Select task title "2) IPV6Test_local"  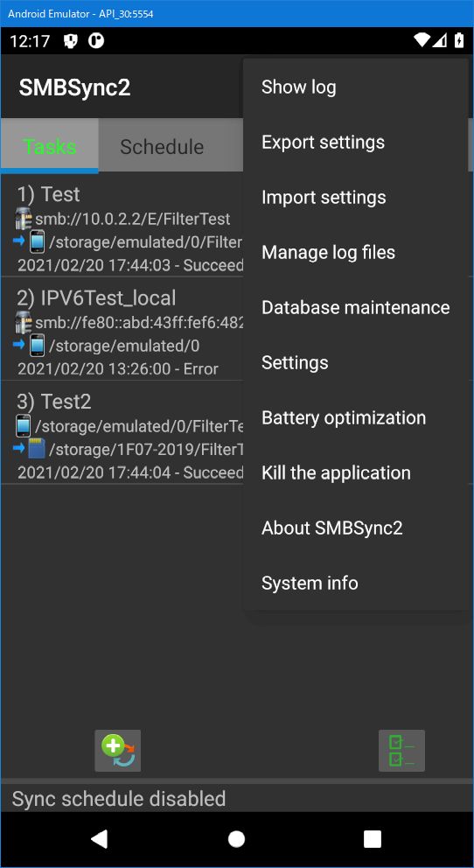pos(96,298)
